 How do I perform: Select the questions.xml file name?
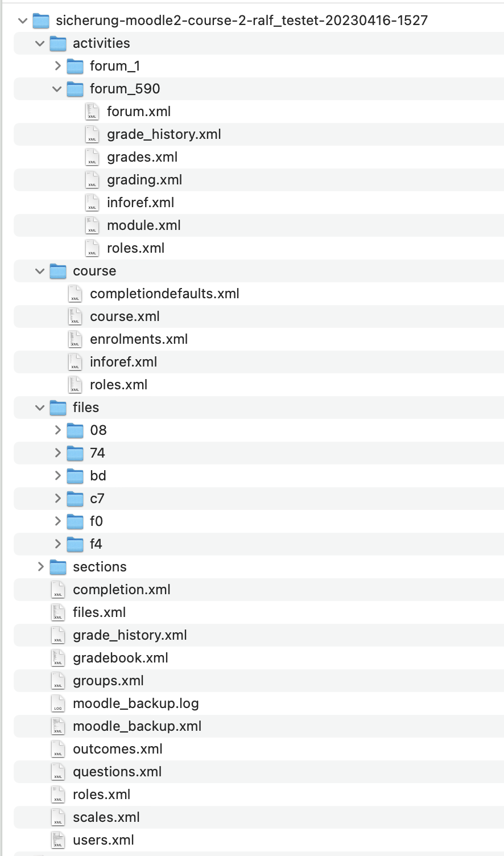tap(117, 772)
